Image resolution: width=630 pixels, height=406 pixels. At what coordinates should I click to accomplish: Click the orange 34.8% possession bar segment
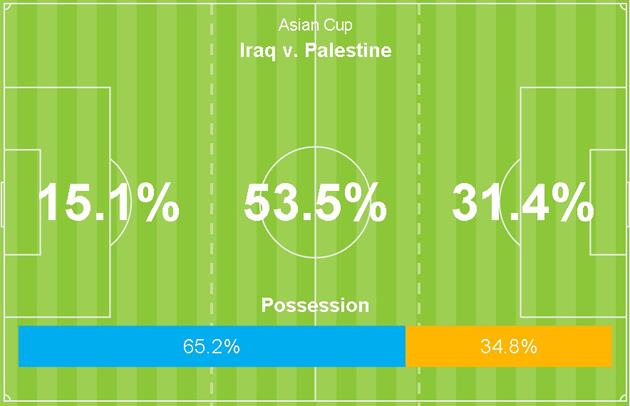tap(508, 347)
